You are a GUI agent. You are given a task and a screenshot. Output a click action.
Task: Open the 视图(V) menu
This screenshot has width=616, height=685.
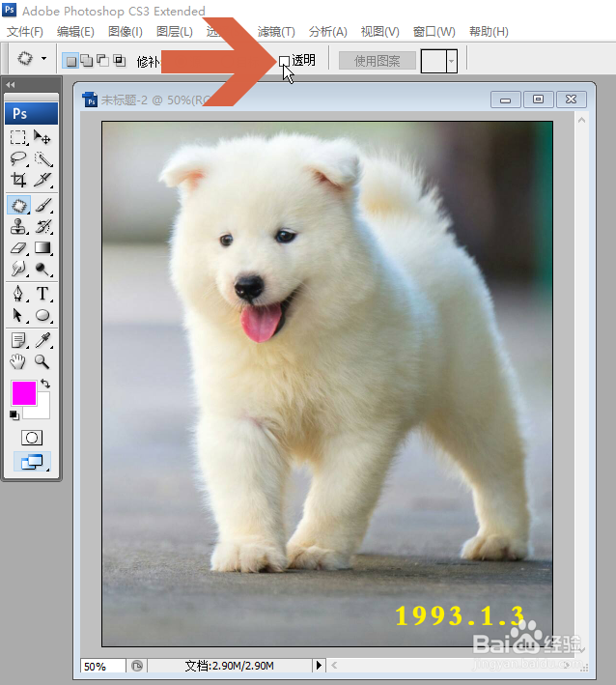click(379, 32)
